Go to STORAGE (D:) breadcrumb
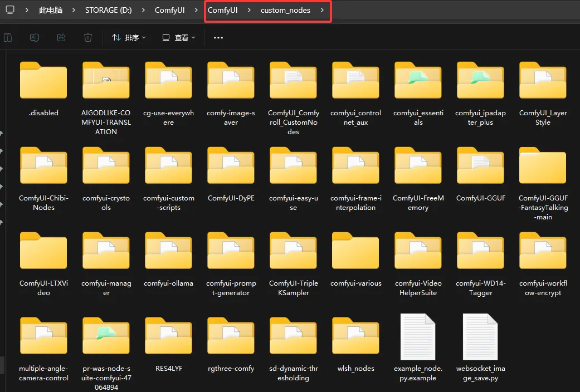Viewport: 580px width, 392px height. coord(109,11)
